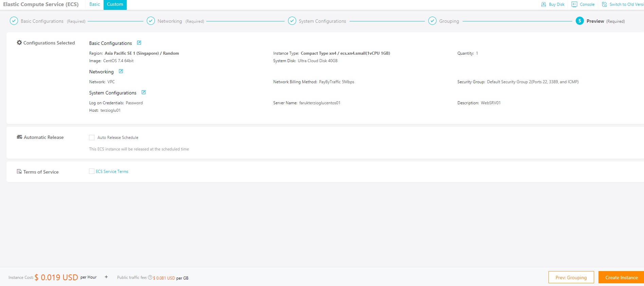Click the Elastic Compute Service (ECS) title
Image resolution: width=644 pixels, height=286 pixels.
(x=41, y=4)
